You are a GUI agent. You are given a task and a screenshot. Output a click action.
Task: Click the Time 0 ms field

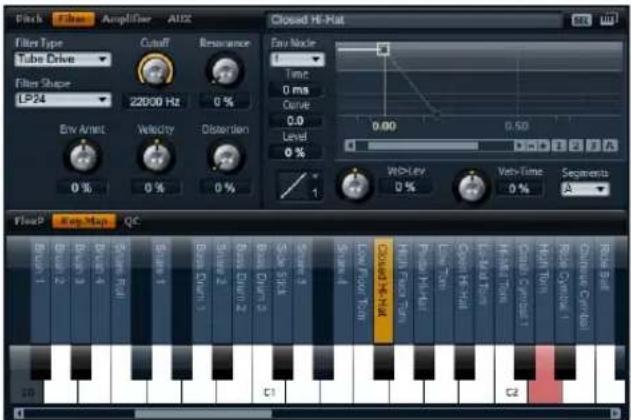(296, 90)
